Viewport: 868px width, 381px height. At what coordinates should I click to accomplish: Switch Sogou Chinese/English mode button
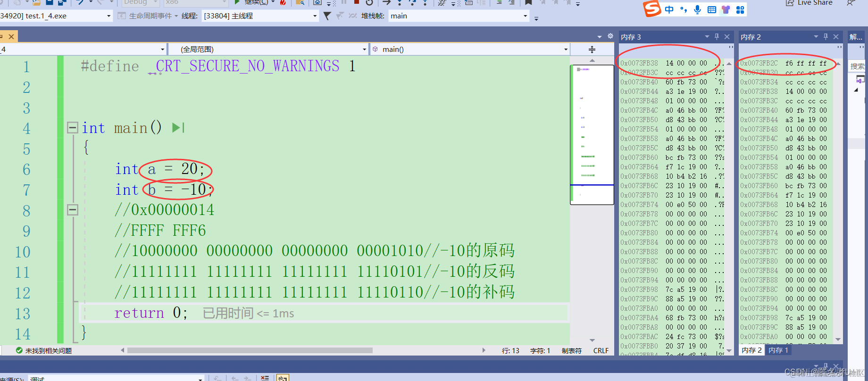pos(669,9)
